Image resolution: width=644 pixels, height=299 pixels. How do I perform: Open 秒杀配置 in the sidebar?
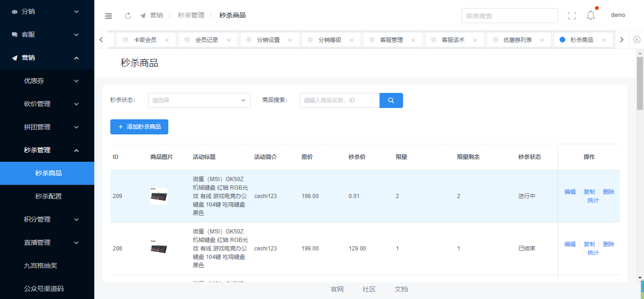click(x=49, y=197)
